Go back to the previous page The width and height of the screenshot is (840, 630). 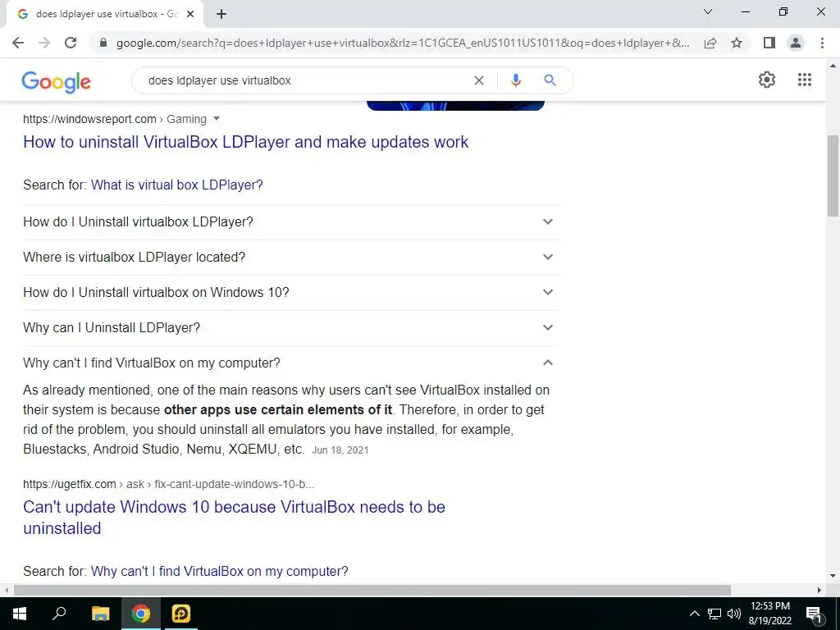(x=18, y=43)
